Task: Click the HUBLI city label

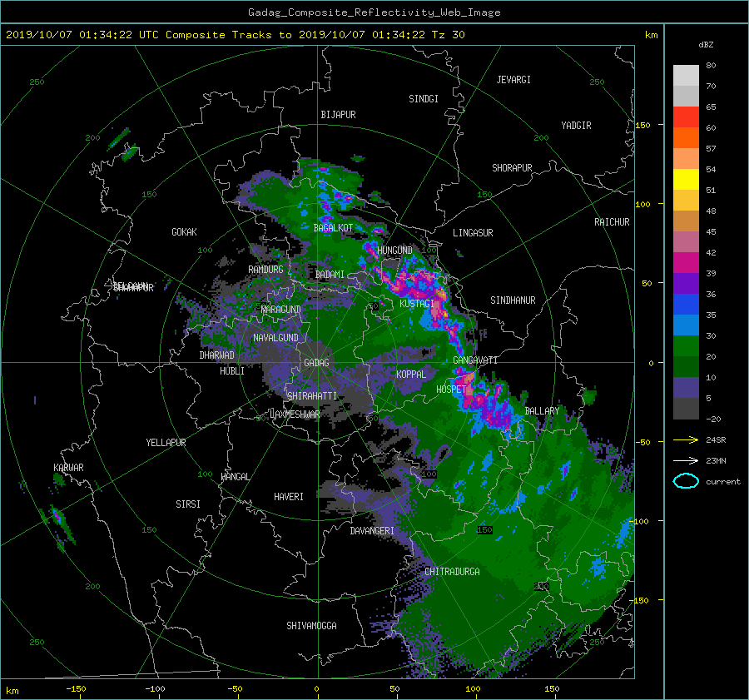Action: [232, 371]
